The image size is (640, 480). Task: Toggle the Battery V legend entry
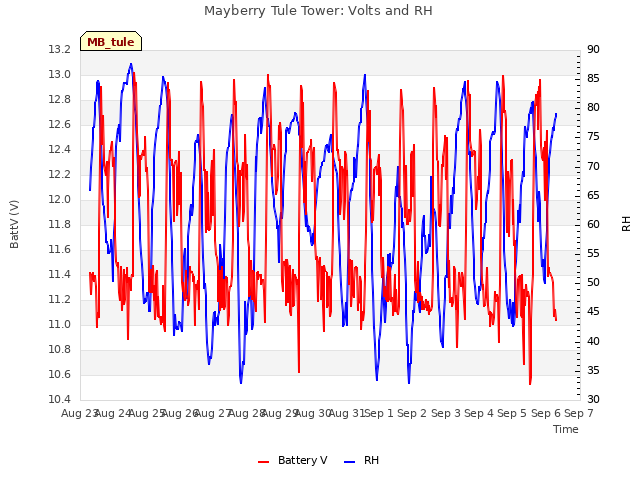click(x=292, y=460)
